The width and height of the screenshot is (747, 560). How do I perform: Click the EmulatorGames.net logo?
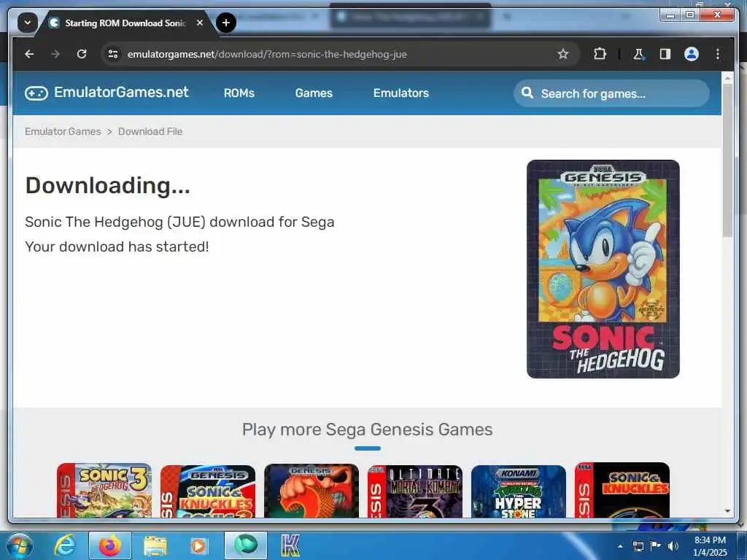pyautogui.click(x=107, y=93)
